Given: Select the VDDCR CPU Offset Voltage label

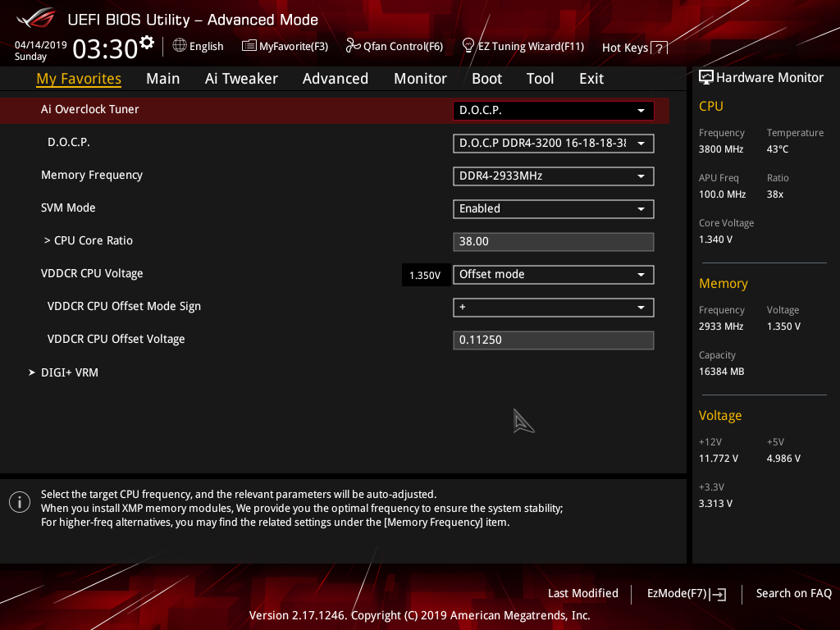Looking at the screenshot, I should [116, 339].
